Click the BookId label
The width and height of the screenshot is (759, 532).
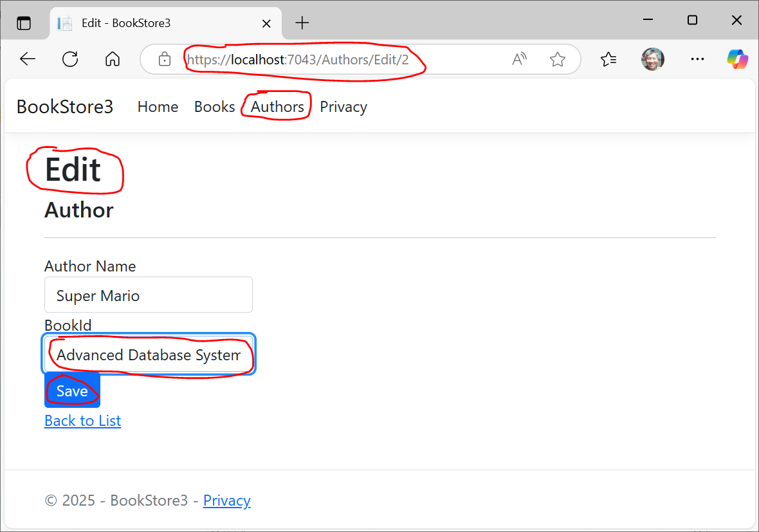[68, 325]
